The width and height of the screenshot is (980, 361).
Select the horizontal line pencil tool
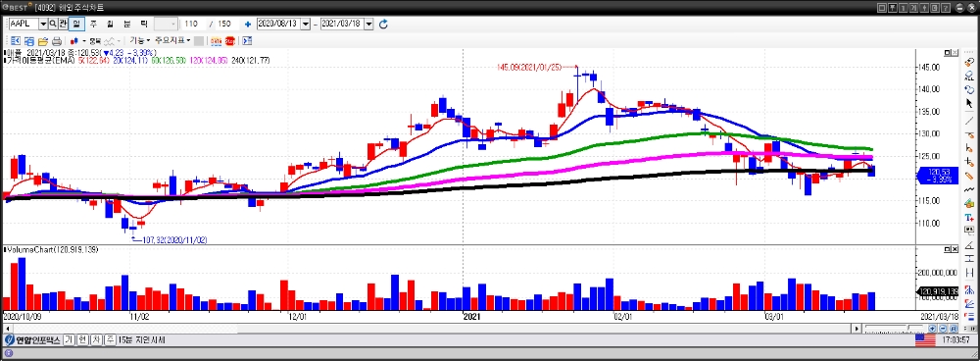(x=969, y=135)
